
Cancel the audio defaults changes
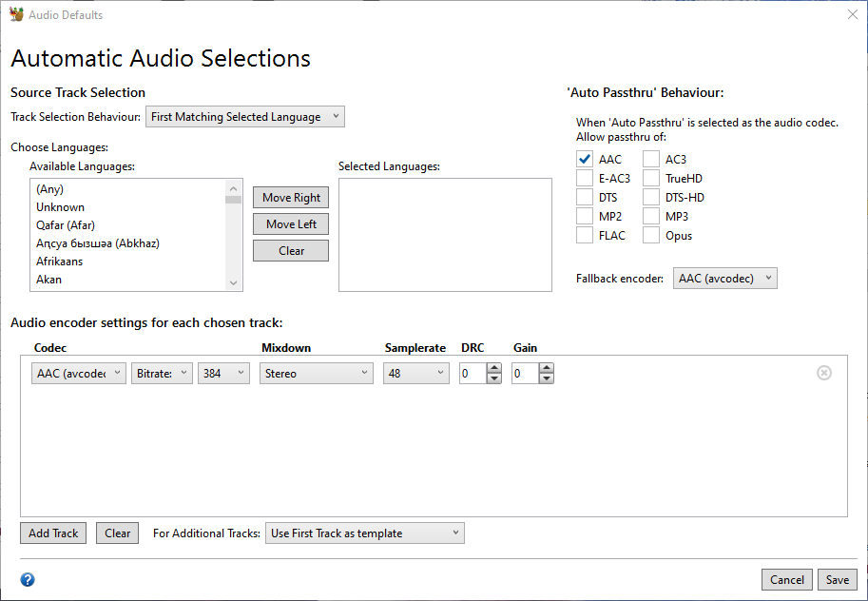pos(786,579)
